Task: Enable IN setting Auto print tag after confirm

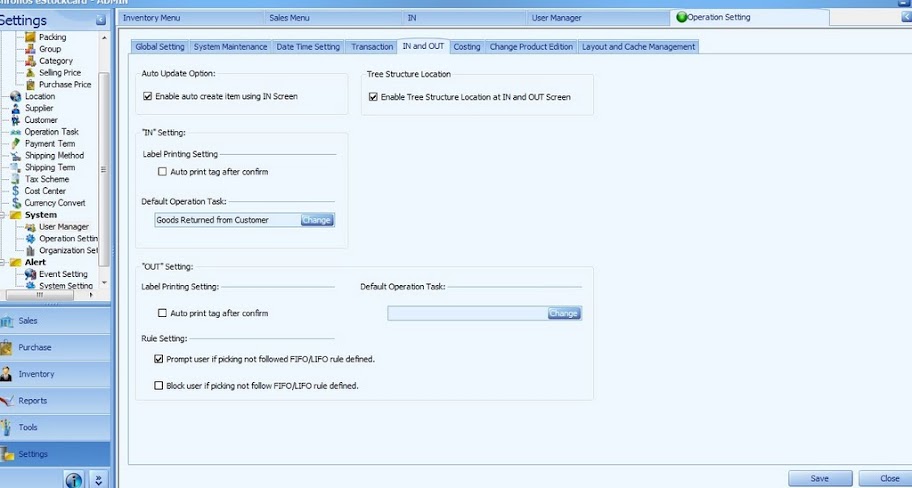Action: pyautogui.click(x=162, y=172)
